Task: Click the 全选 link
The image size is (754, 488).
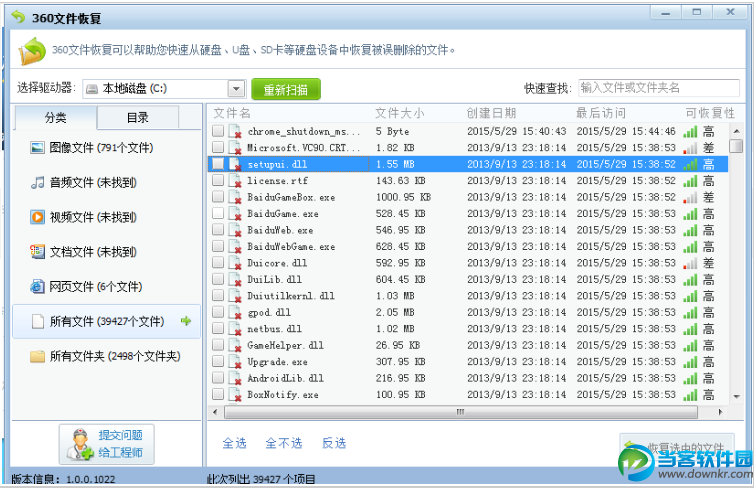Action: 235,443
